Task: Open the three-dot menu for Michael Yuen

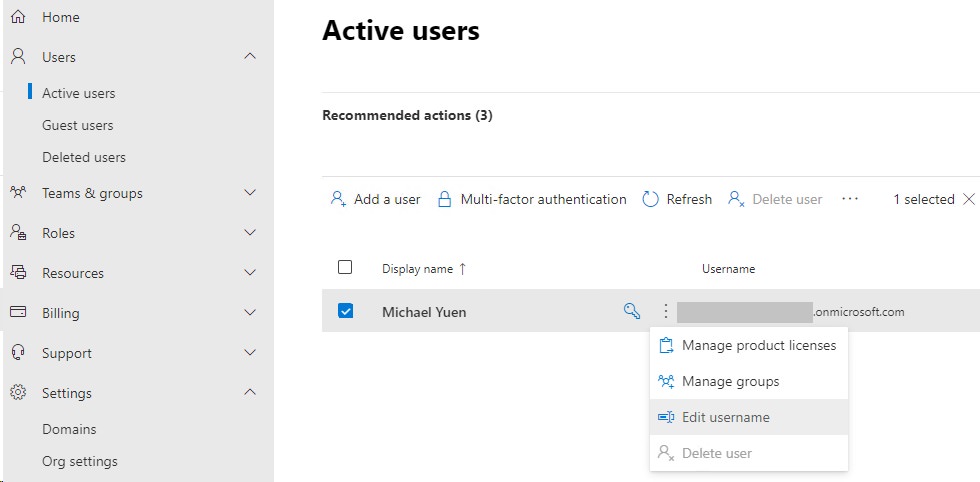Action: tap(666, 311)
